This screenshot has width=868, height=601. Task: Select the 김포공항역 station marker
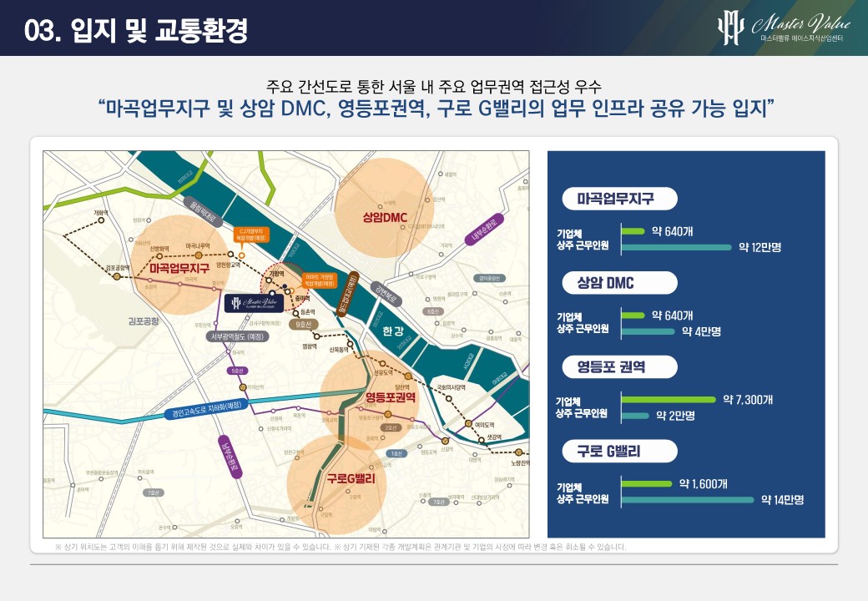(x=118, y=275)
